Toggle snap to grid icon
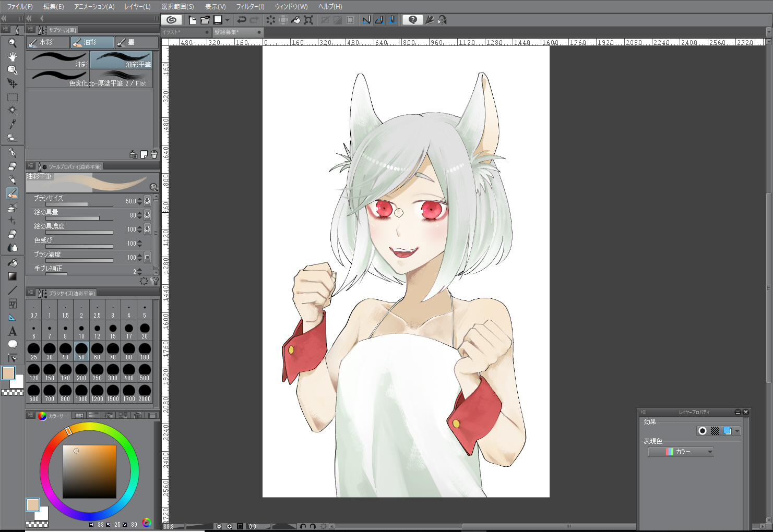 pyautogui.click(x=392, y=20)
